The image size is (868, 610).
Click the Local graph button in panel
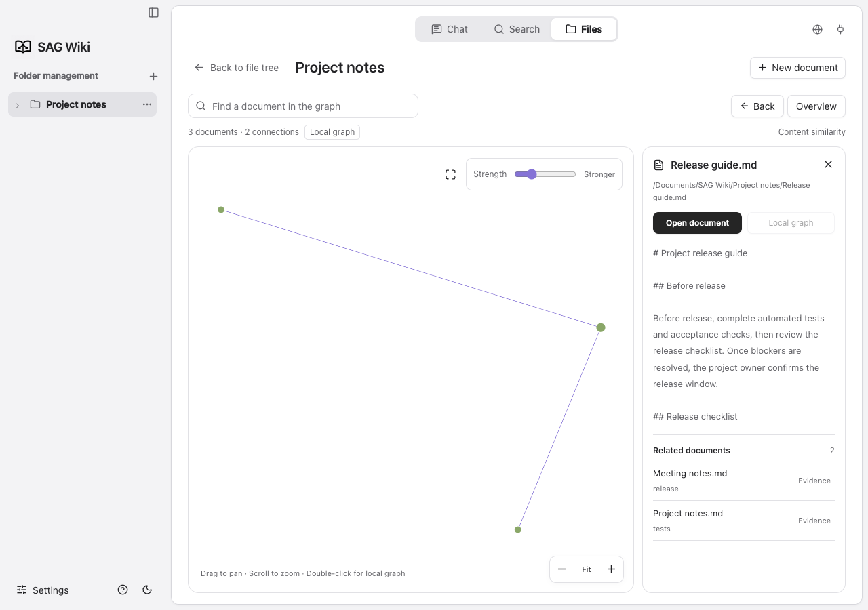point(791,223)
